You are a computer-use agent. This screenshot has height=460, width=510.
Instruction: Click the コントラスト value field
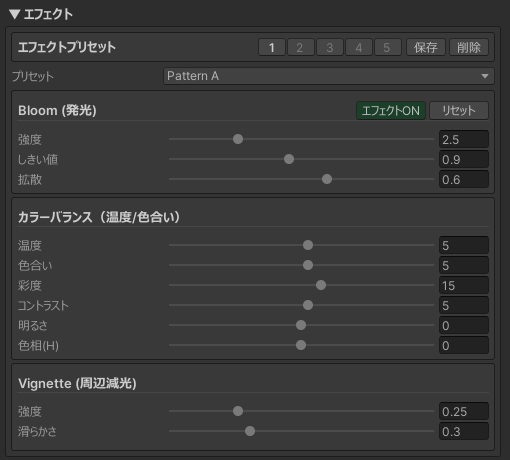[x=464, y=305]
